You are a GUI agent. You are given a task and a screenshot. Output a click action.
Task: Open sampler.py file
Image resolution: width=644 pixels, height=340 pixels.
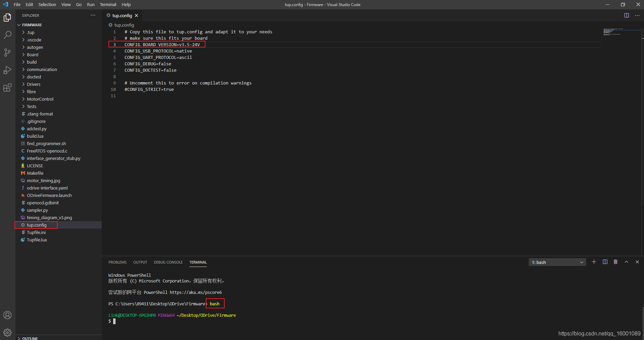pyautogui.click(x=37, y=210)
